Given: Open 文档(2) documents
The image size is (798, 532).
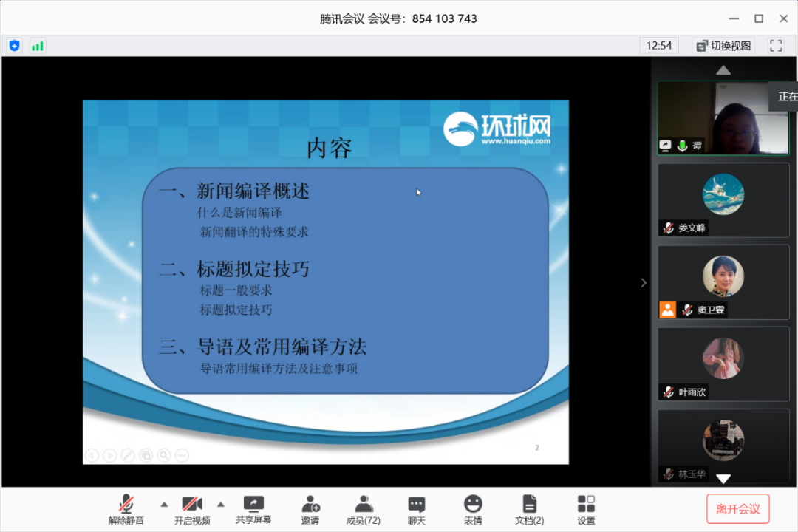Looking at the screenshot, I should (x=529, y=504).
